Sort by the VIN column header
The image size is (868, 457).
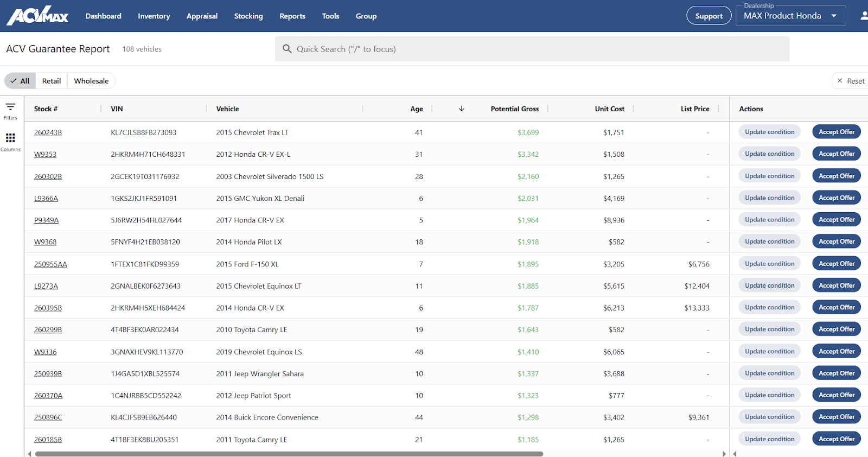(117, 109)
